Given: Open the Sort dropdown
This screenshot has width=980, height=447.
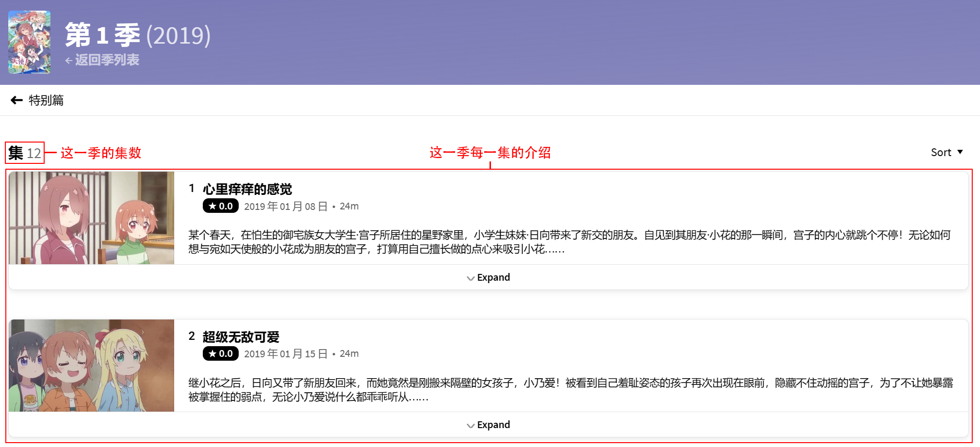Looking at the screenshot, I should pos(945,152).
